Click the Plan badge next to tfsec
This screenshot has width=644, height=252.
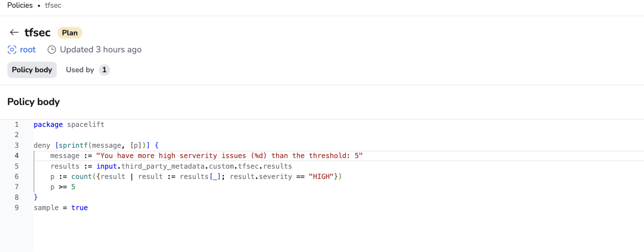pyautogui.click(x=70, y=33)
